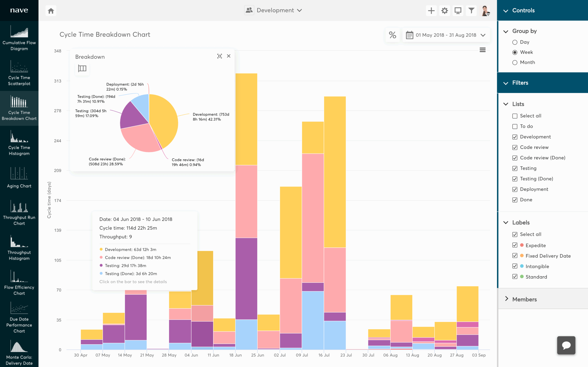Uncheck the Expedite label checkbox
The width and height of the screenshot is (588, 367).
pos(515,245)
